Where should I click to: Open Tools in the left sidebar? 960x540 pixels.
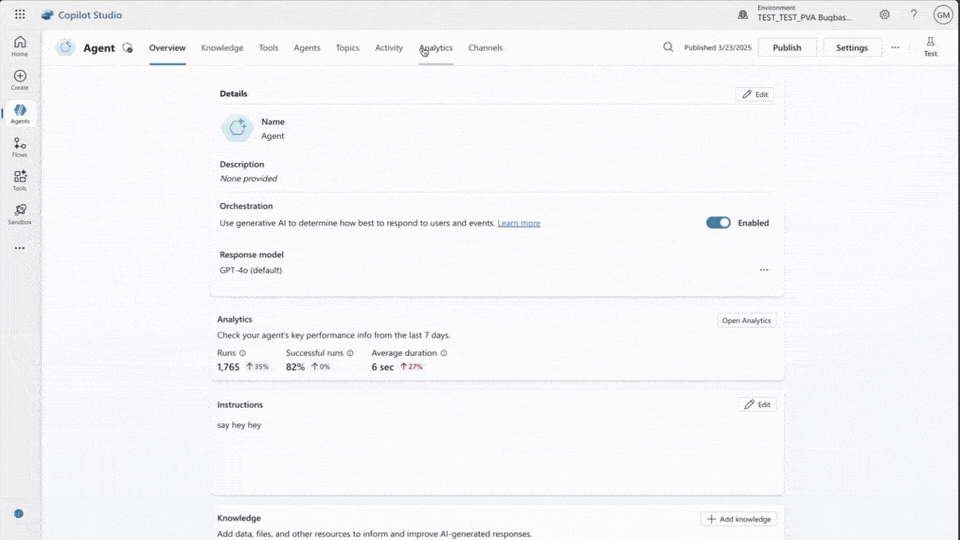point(20,180)
